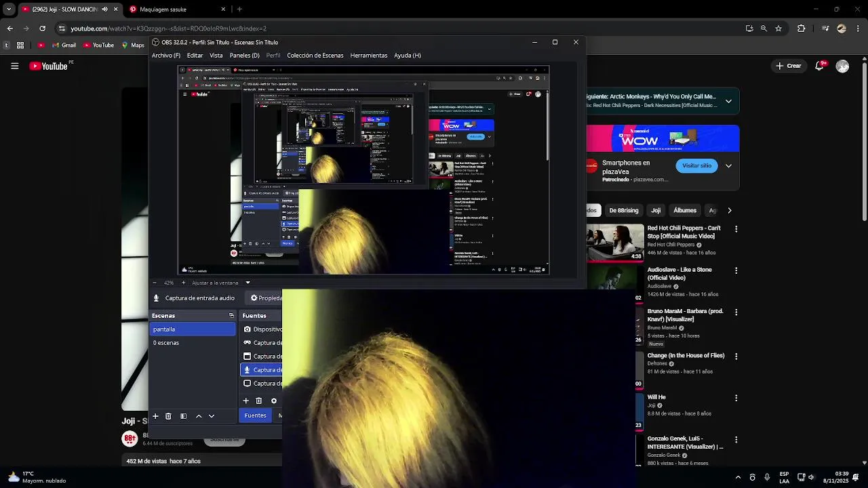Undock the Escenas panel with its float icon
Viewport: 868px width, 488px height.
pos(231,316)
